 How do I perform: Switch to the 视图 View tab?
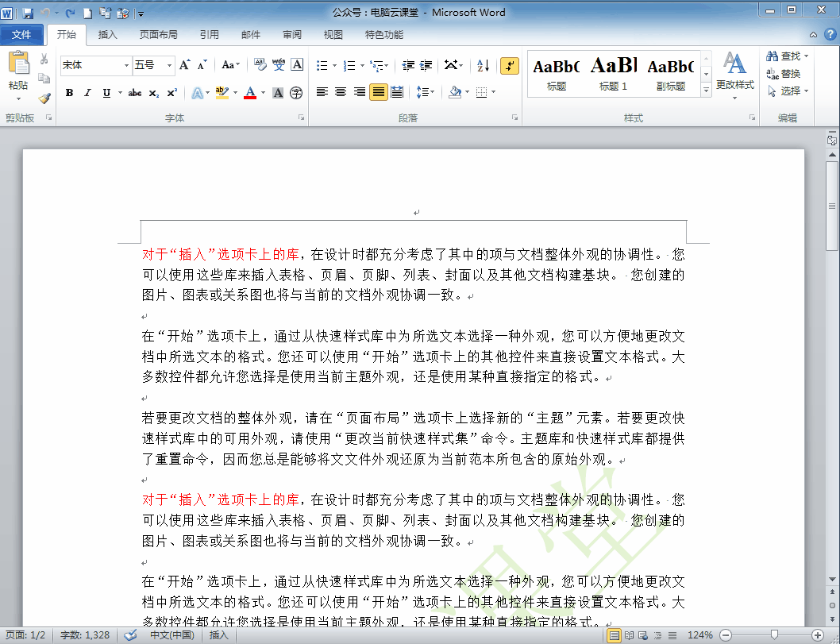coord(333,35)
